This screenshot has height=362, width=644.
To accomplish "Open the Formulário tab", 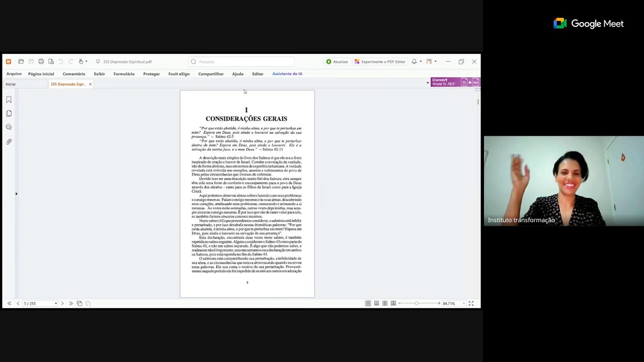I will (124, 74).
